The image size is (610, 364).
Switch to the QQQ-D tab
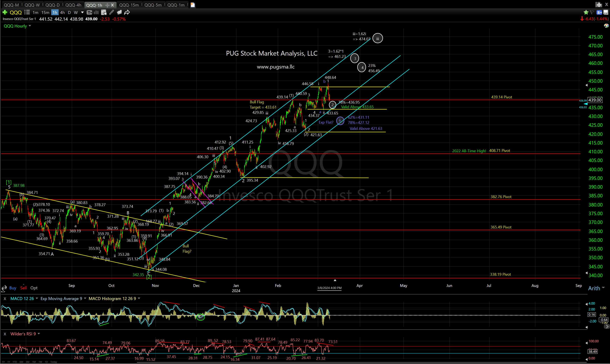[x=52, y=5]
